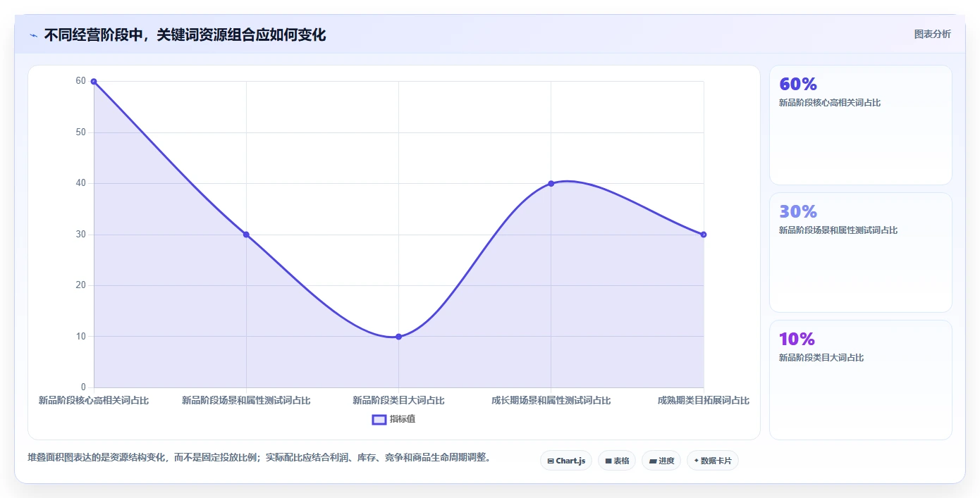This screenshot has width=980, height=498.
Task: Click 新品阶段场景和属性测试词占比 card caption
Action: tap(838, 230)
